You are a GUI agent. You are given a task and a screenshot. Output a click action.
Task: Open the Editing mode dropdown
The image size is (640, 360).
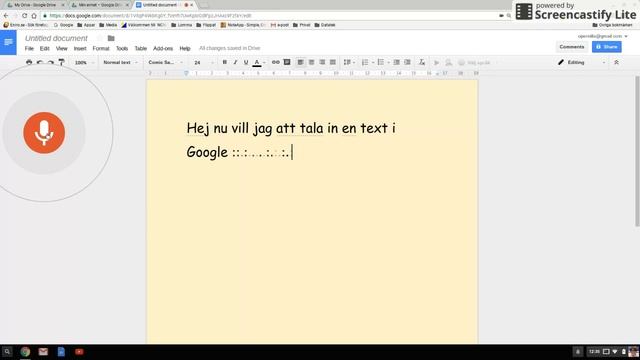[x=582, y=62]
